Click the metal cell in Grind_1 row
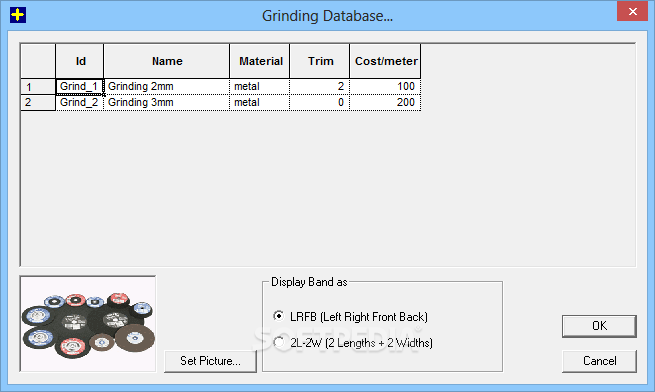The width and height of the screenshot is (655, 392). pos(260,87)
